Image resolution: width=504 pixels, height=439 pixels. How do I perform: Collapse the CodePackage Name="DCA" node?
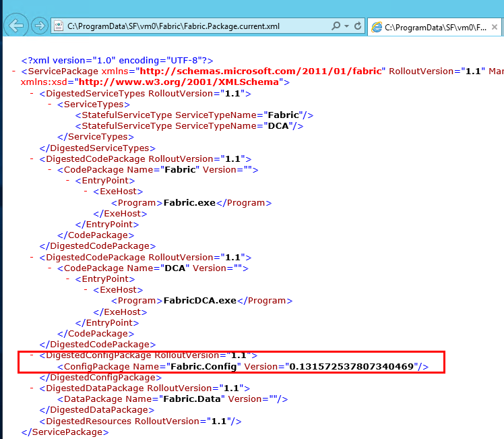[x=50, y=268]
